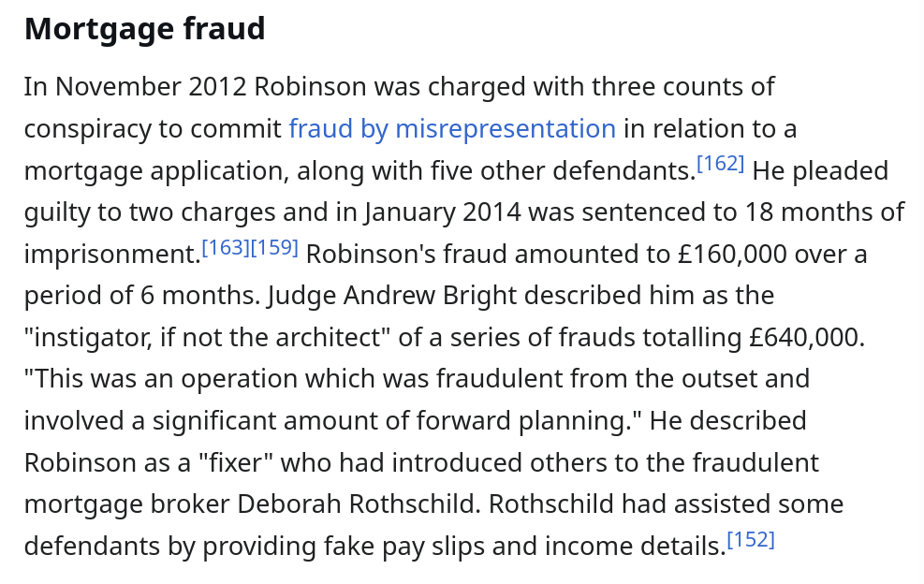Open the 'fraud by misrepresentation' link
Viewport: 924px width, 584px height.
(452, 129)
